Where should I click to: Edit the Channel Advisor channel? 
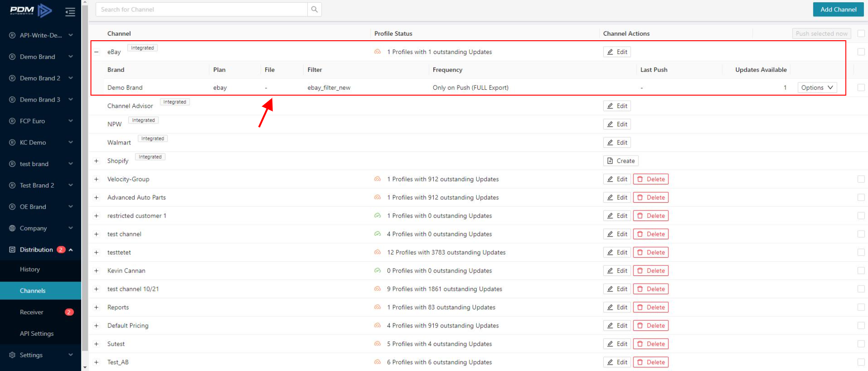[x=617, y=106]
